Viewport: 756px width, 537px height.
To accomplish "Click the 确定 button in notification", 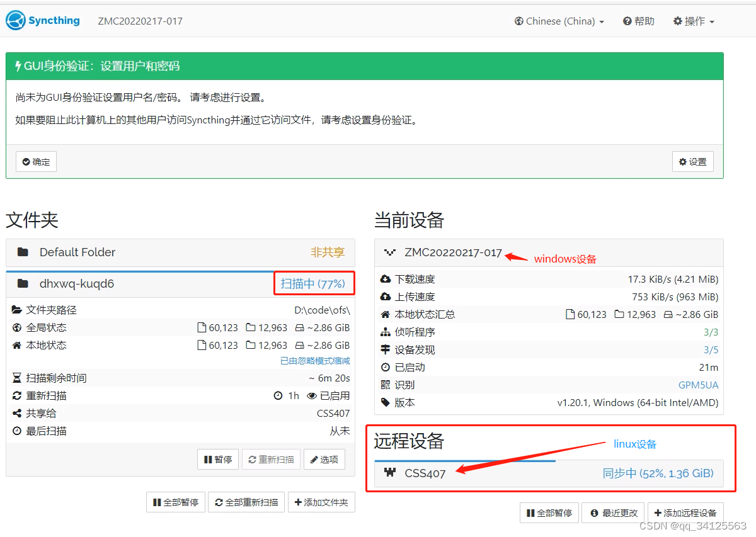I will pos(36,162).
